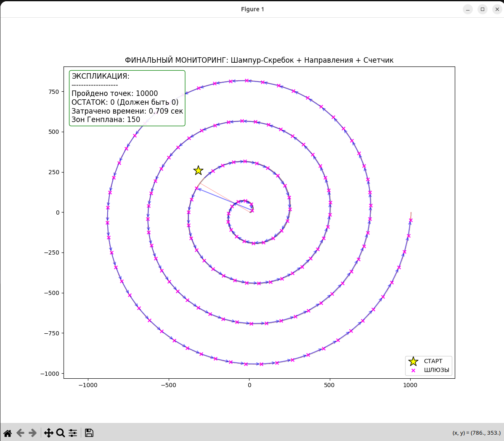This screenshot has height=441, width=504.
Task: Click the y-axis tick label −250
Action: [x=51, y=252]
